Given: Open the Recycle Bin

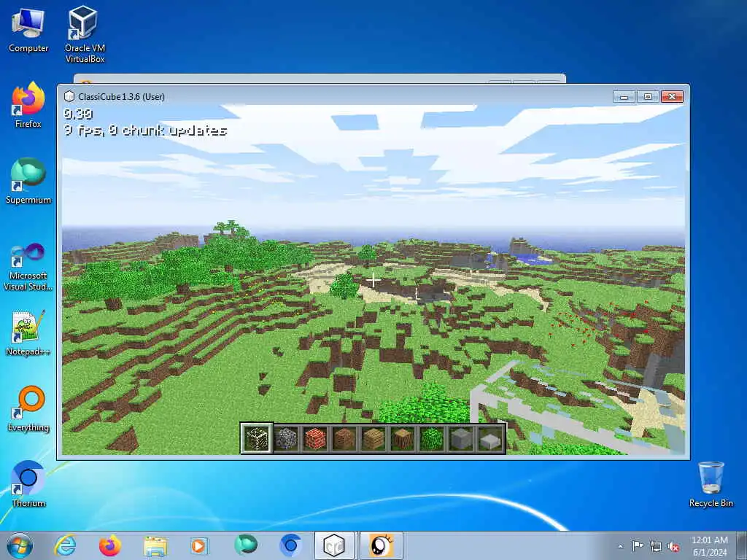Looking at the screenshot, I should pos(711,484).
